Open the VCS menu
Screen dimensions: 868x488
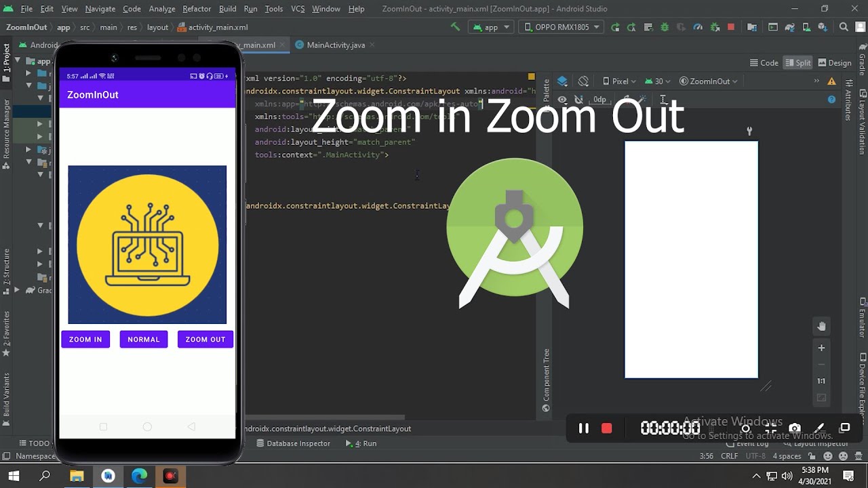pos(298,9)
